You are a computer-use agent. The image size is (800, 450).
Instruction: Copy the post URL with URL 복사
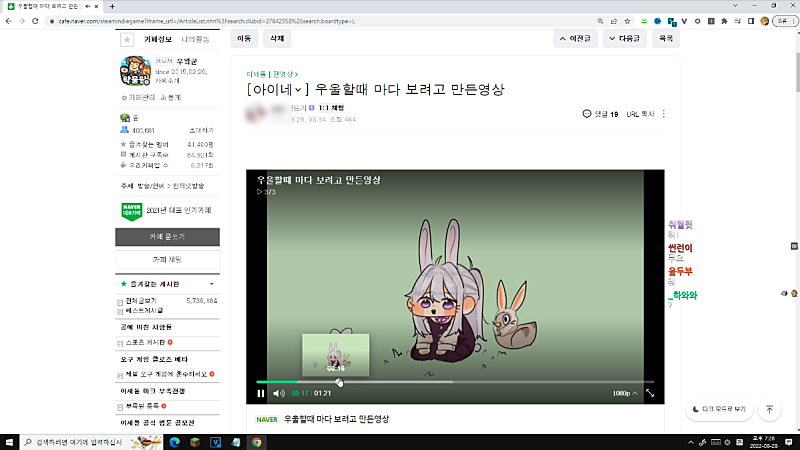[x=640, y=114]
